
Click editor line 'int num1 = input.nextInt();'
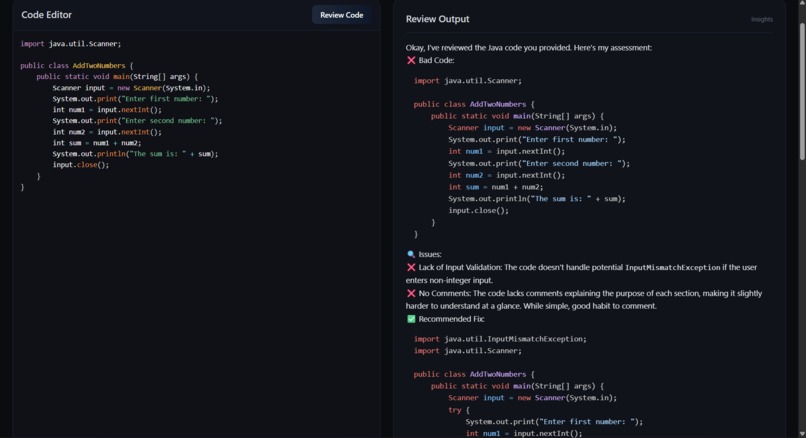coord(107,110)
